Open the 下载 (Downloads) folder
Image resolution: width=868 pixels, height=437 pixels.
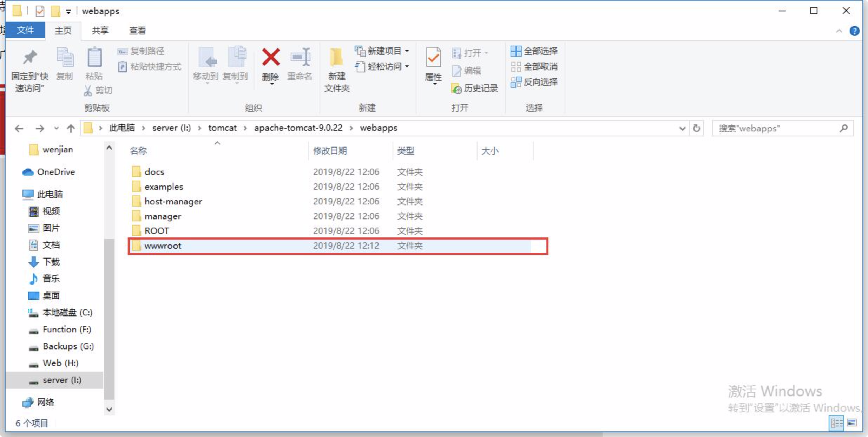tap(44, 262)
